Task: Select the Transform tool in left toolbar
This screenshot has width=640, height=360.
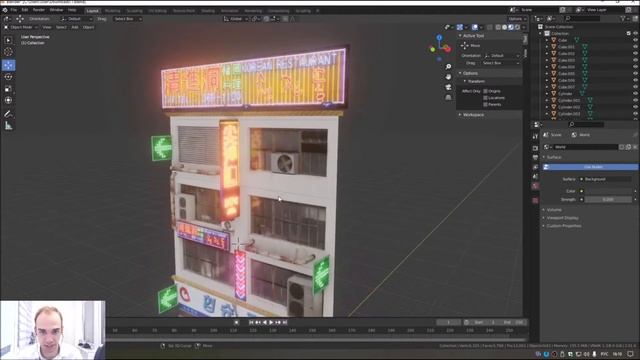Action: click(x=8, y=100)
